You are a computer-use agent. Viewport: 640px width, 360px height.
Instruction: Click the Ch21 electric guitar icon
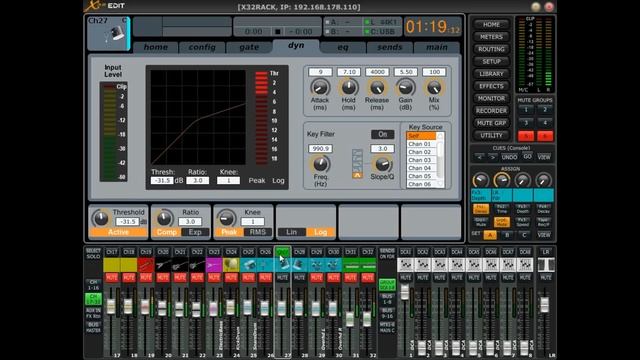(180, 265)
